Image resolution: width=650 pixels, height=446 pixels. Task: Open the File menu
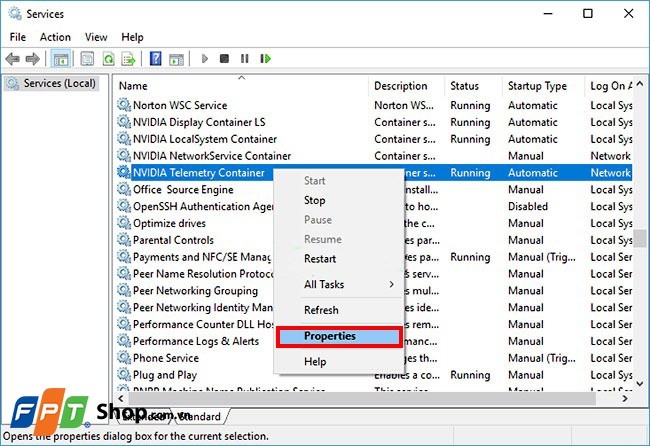(x=18, y=37)
